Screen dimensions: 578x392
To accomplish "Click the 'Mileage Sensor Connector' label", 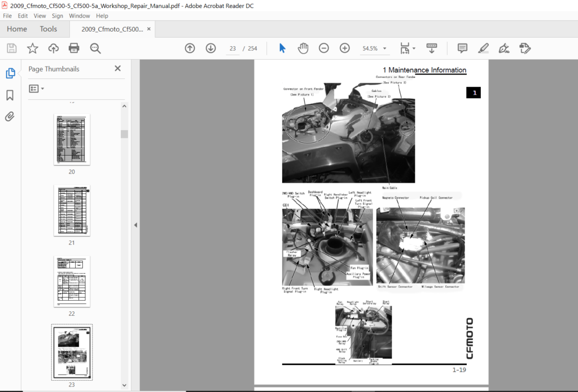I will pos(440,287).
